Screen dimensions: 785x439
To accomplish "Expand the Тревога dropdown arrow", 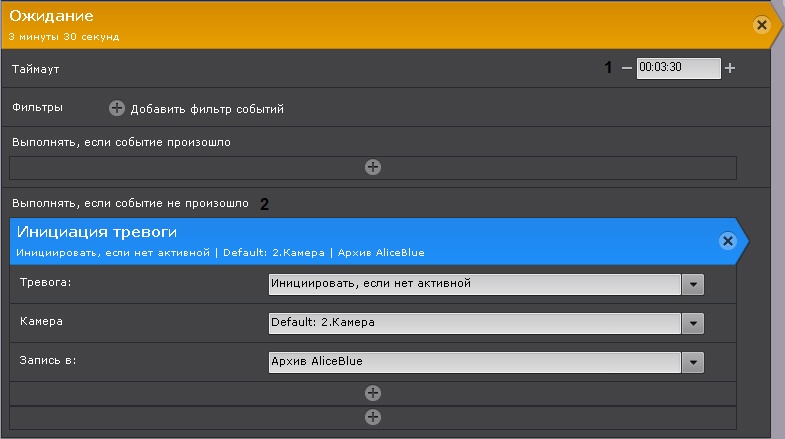I will tap(693, 284).
